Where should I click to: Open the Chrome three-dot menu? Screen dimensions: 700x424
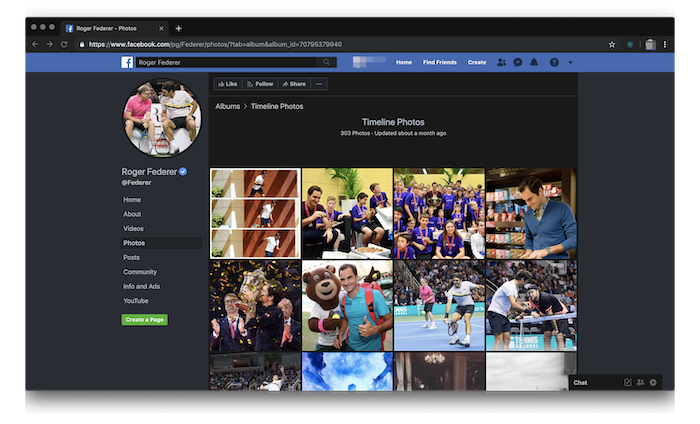click(665, 44)
